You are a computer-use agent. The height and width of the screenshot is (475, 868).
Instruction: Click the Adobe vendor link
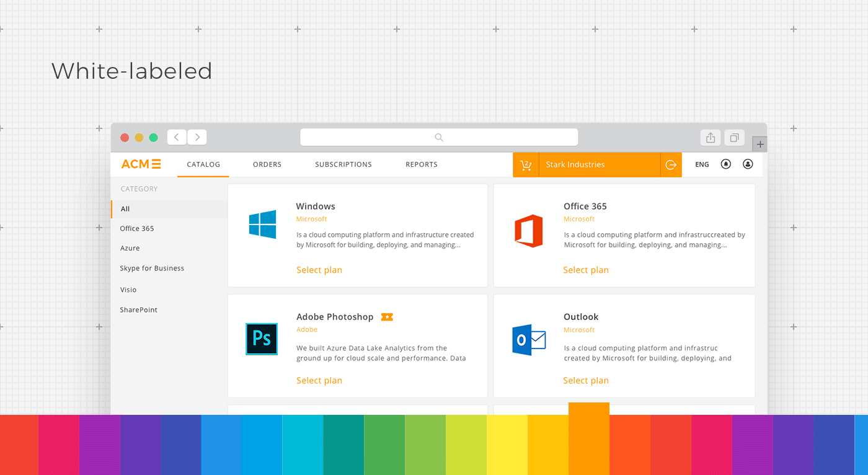coord(307,330)
